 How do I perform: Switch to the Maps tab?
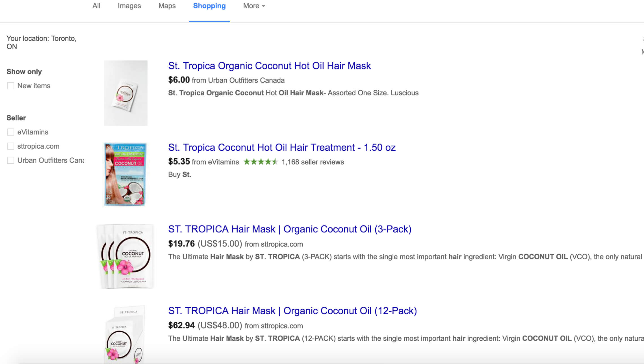167,6
